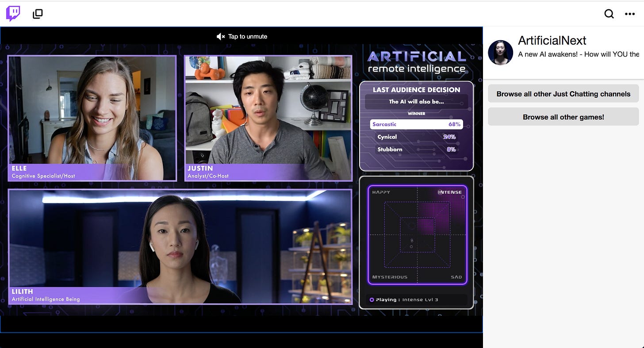Click the INTENSE quadrant label

[x=450, y=192]
